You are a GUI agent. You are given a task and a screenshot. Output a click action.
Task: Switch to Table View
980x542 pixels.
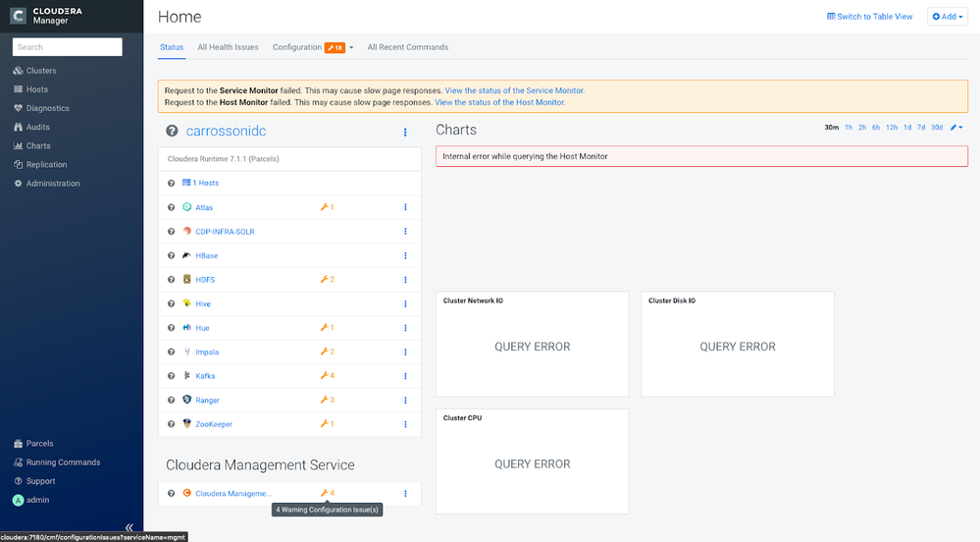(x=869, y=17)
